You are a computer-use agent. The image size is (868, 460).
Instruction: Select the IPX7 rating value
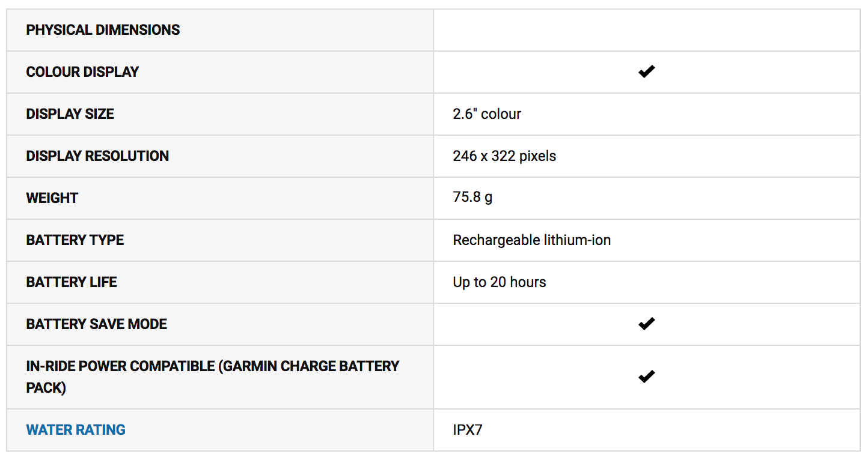click(x=468, y=430)
